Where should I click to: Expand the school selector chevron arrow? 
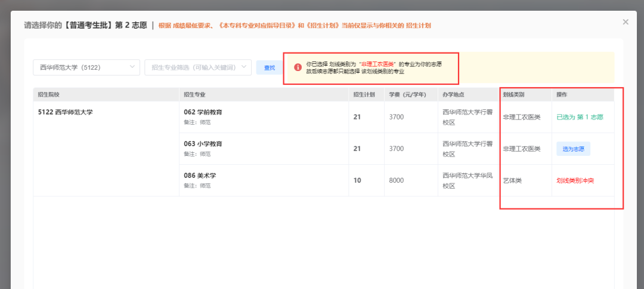132,67
